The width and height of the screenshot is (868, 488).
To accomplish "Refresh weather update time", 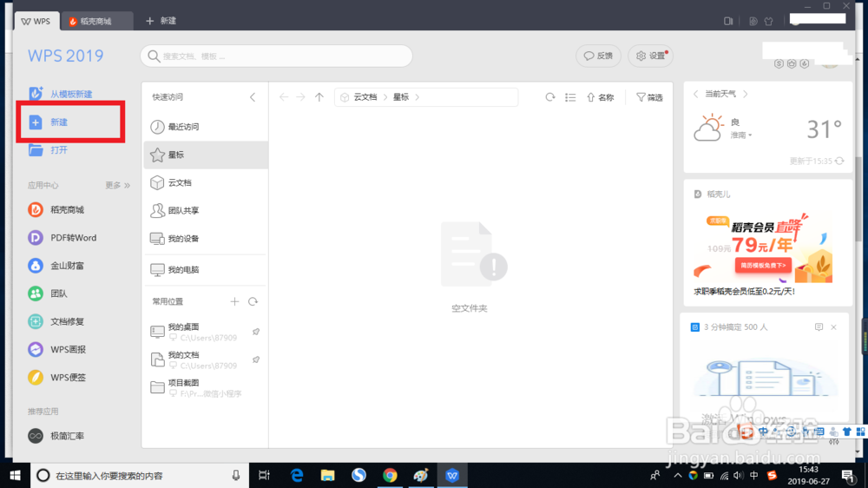I will (839, 161).
